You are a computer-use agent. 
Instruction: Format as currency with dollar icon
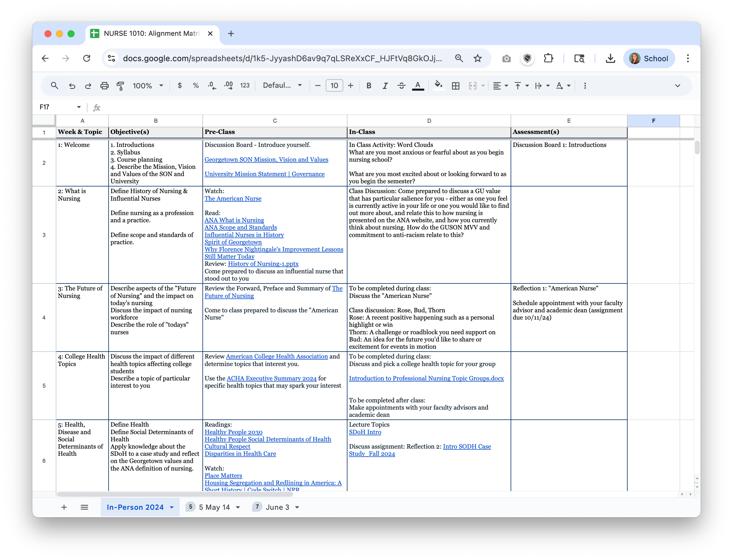(180, 86)
